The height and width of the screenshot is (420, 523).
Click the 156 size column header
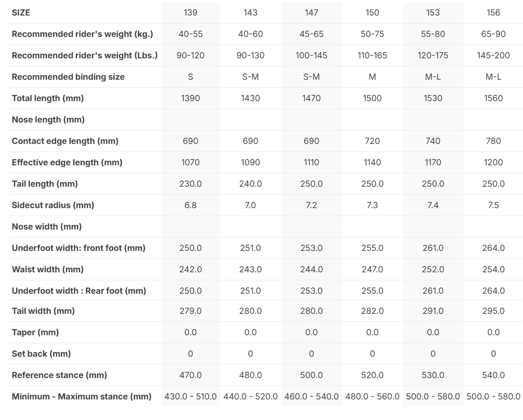tap(493, 13)
